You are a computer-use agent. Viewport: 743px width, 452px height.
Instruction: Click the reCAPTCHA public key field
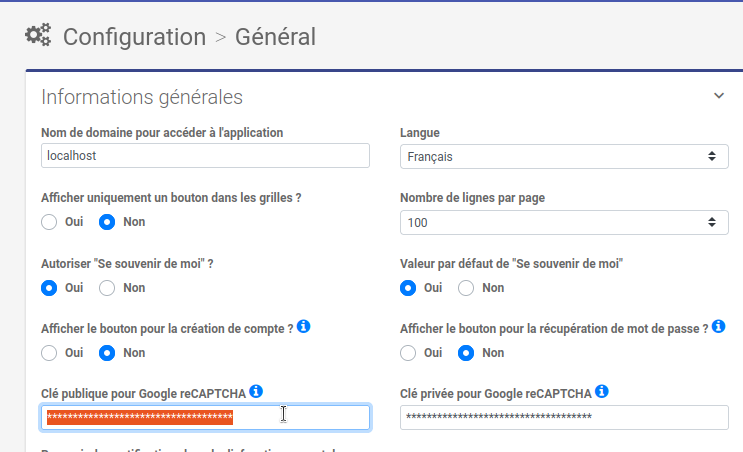205,417
